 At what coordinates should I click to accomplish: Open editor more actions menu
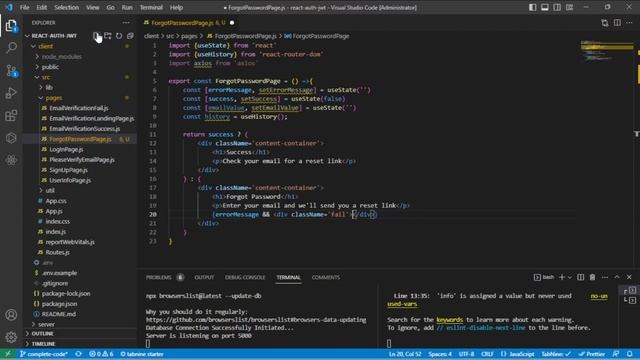[629, 23]
